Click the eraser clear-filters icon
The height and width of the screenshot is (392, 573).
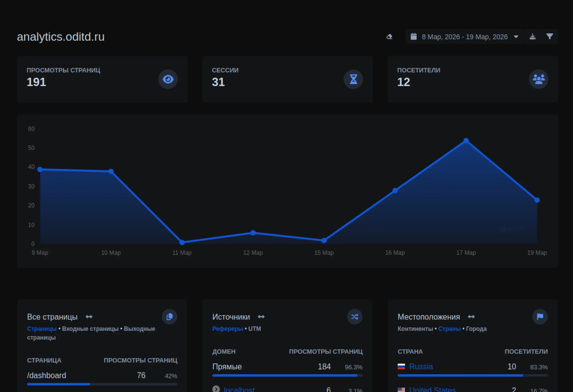[x=389, y=37]
